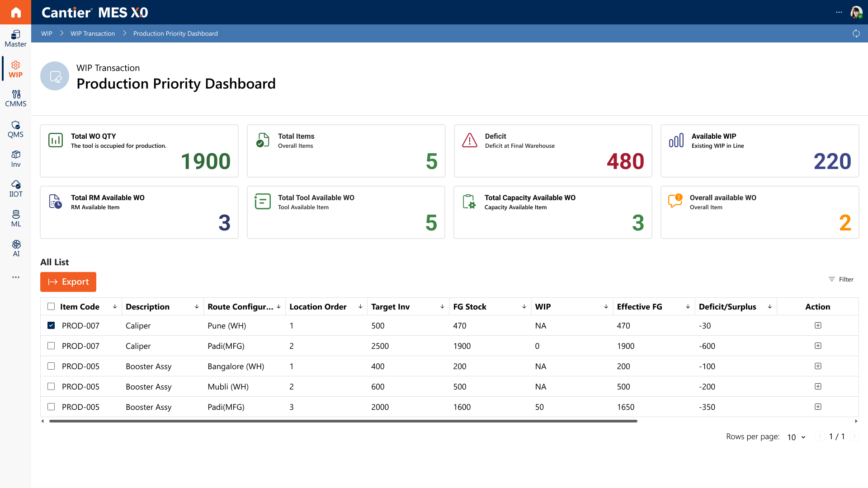The width and height of the screenshot is (868, 488).
Task: Uncheck the PROD-007 Pune (WH) row checkbox
Action: (51, 325)
